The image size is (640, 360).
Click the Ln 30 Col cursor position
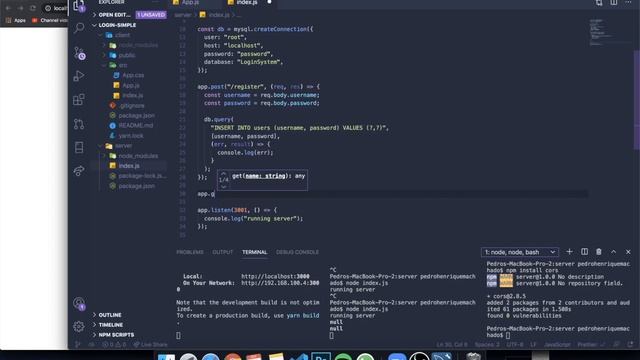(x=452, y=344)
